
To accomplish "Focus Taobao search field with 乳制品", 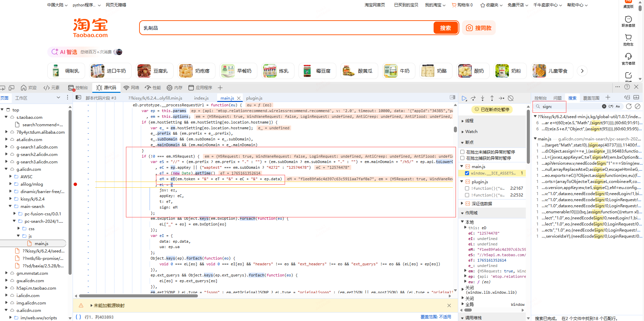I will pos(287,28).
